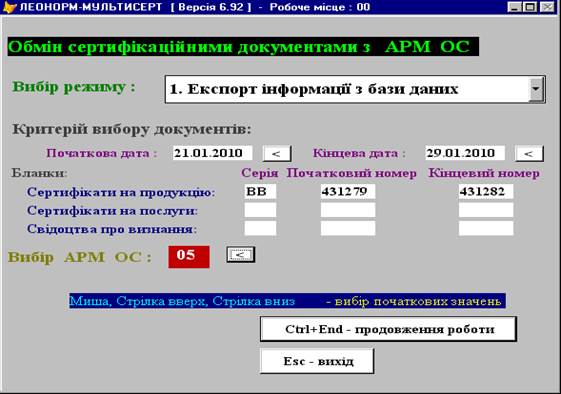Click Кінцевий номер field for Сертифікати на послуги
561x394 pixels.
point(486,210)
